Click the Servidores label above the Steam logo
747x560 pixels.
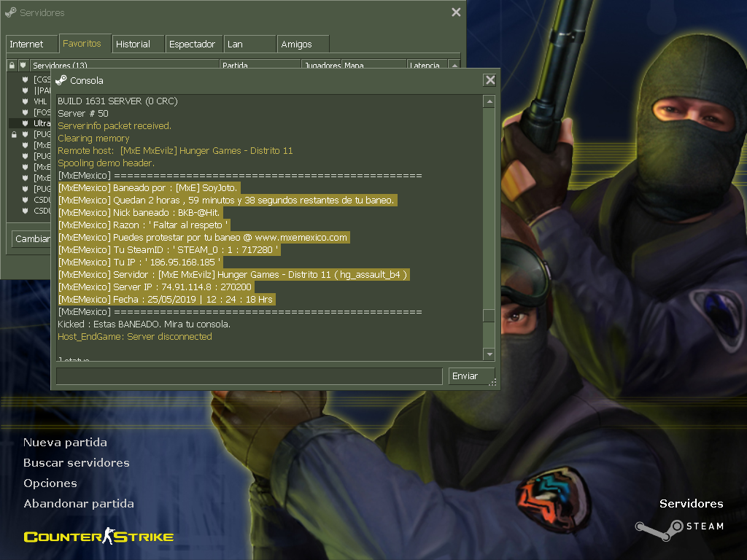[692, 504]
